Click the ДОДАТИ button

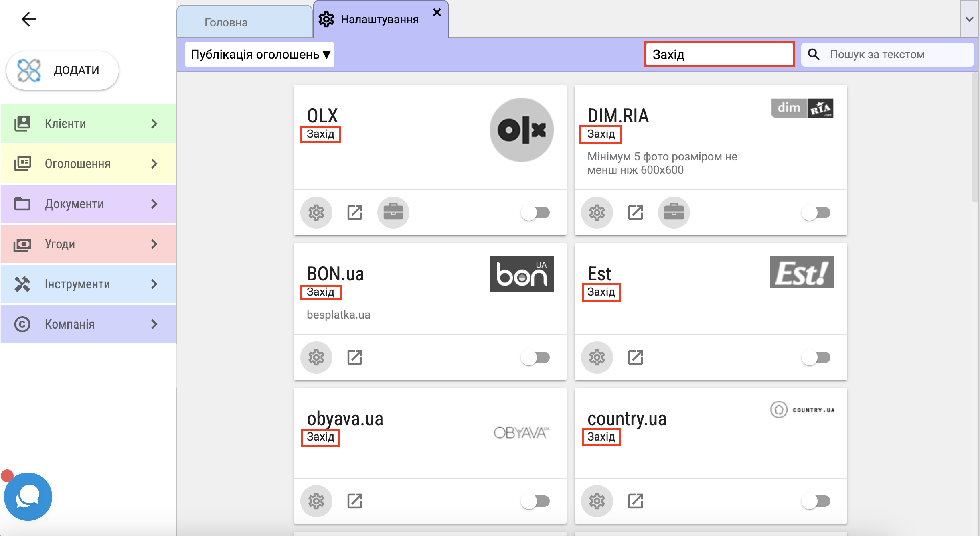tap(63, 71)
